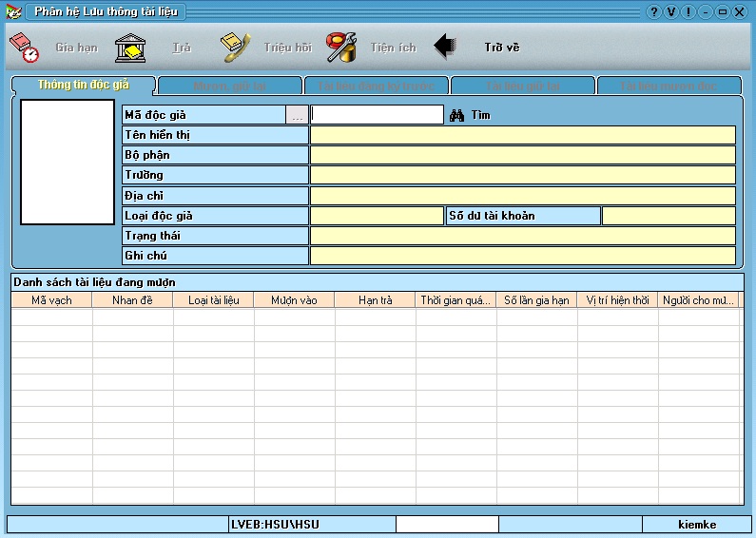Click the binoculars search icon
The width and height of the screenshot is (756, 538).
click(456, 115)
